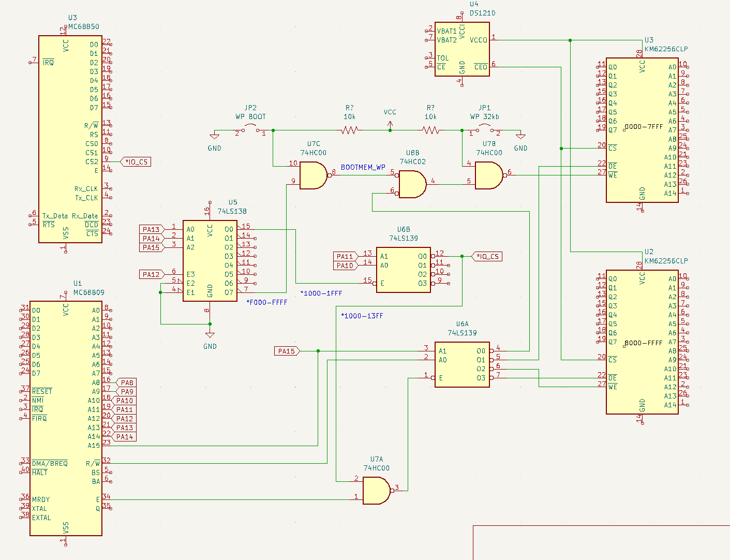
Task: Click the U6A reference designator
Action: click(462, 324)
